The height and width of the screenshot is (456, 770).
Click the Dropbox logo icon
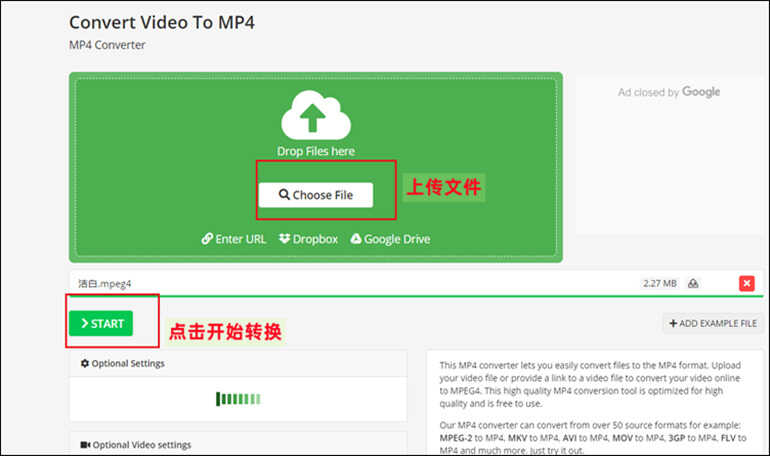coord(285,239)
